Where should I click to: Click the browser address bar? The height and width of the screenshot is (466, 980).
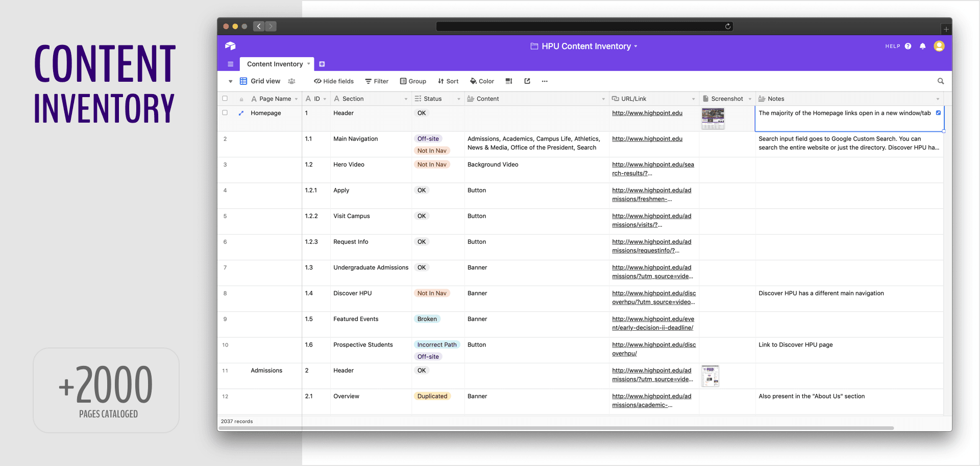point(584,27)
